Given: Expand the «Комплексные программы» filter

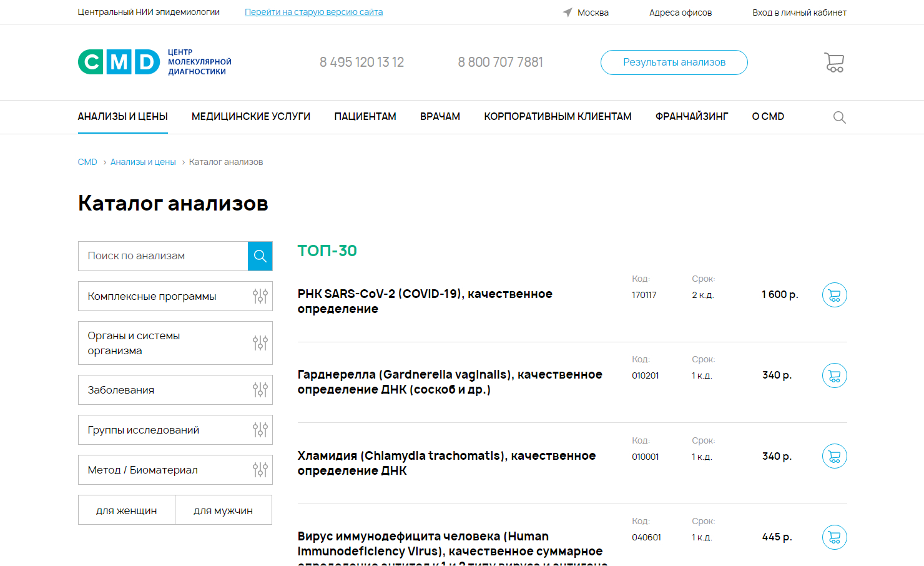Looking at the screenshot, I should 175,296.
